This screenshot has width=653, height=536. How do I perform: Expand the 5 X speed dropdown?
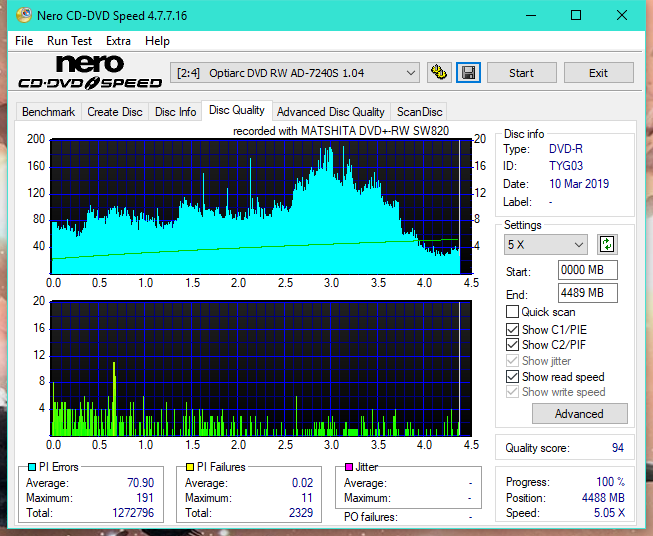(x=546, y=244)
